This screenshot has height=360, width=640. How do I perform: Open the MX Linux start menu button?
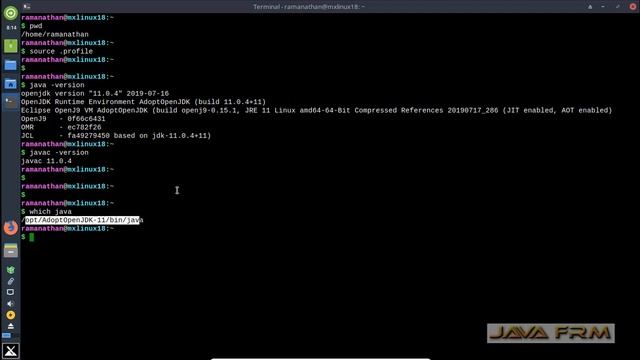(11, 351)
